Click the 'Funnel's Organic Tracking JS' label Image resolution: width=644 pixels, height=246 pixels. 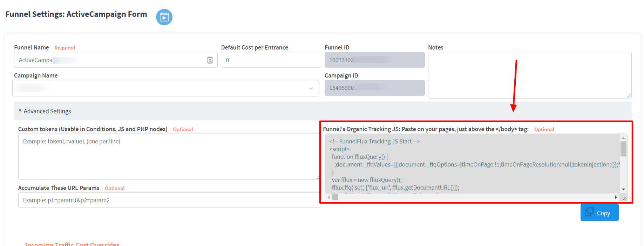[x=426, y=129]
